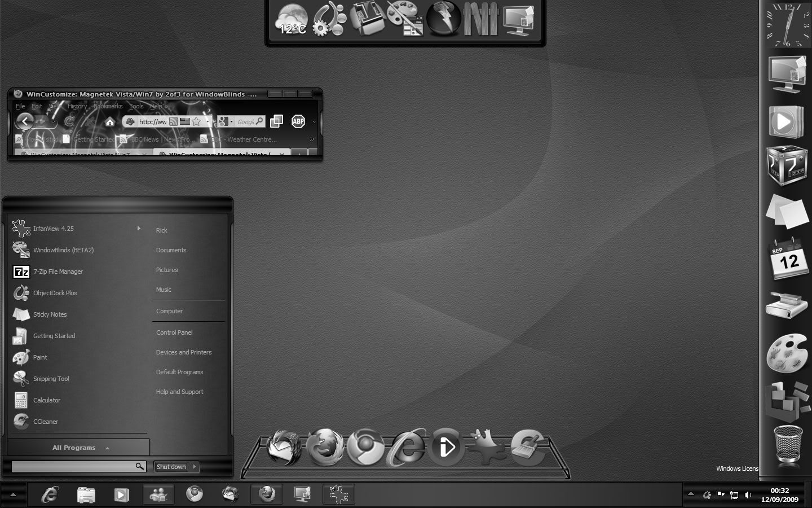Open the weather widget in the top dock

coord(292,20)
